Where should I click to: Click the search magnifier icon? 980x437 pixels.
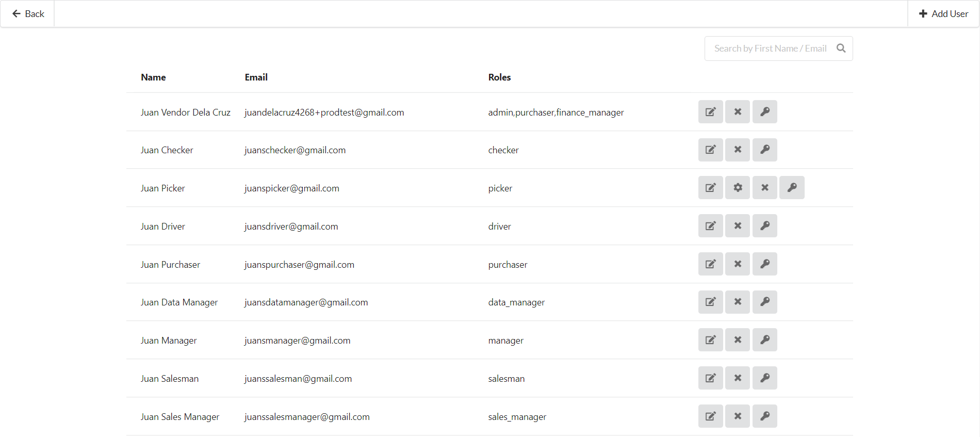[x=841, y=48]
